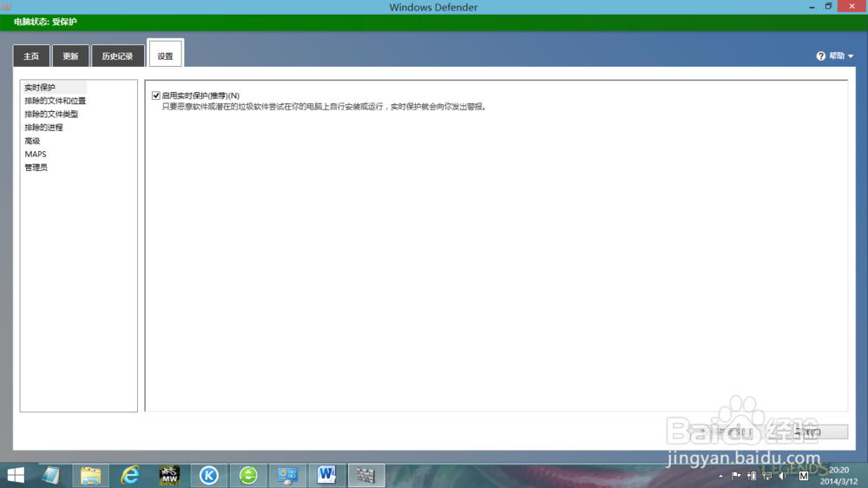Open the 历史记录 tab

coord(117,56)
